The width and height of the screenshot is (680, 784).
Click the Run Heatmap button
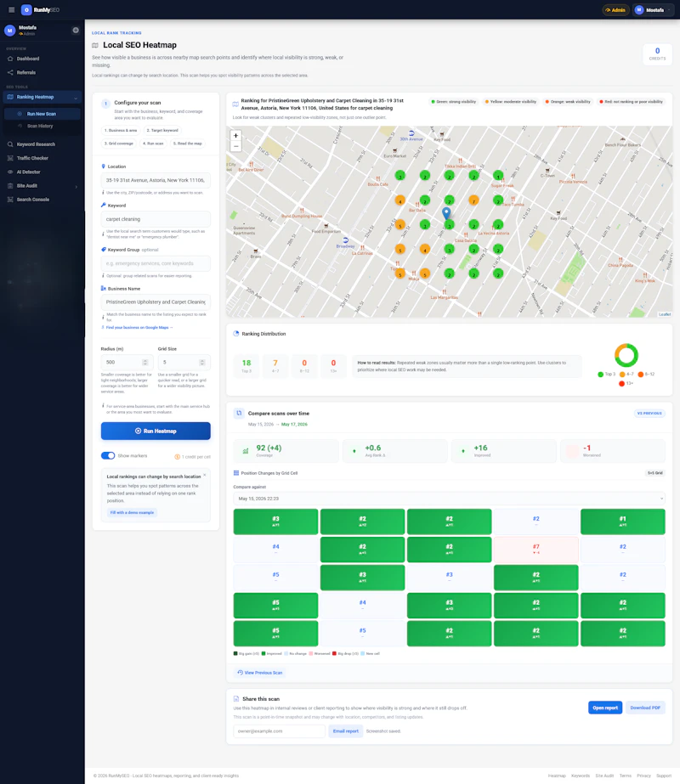click(x=156, y=431)
